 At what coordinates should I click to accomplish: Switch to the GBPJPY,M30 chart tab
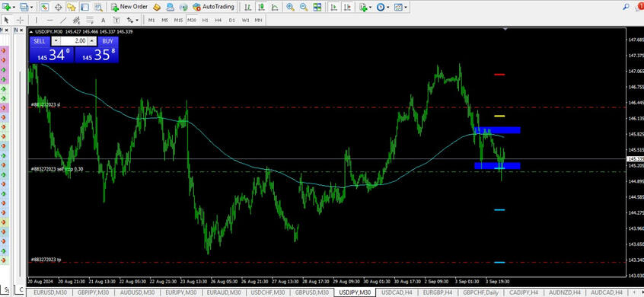click(93, 292)
